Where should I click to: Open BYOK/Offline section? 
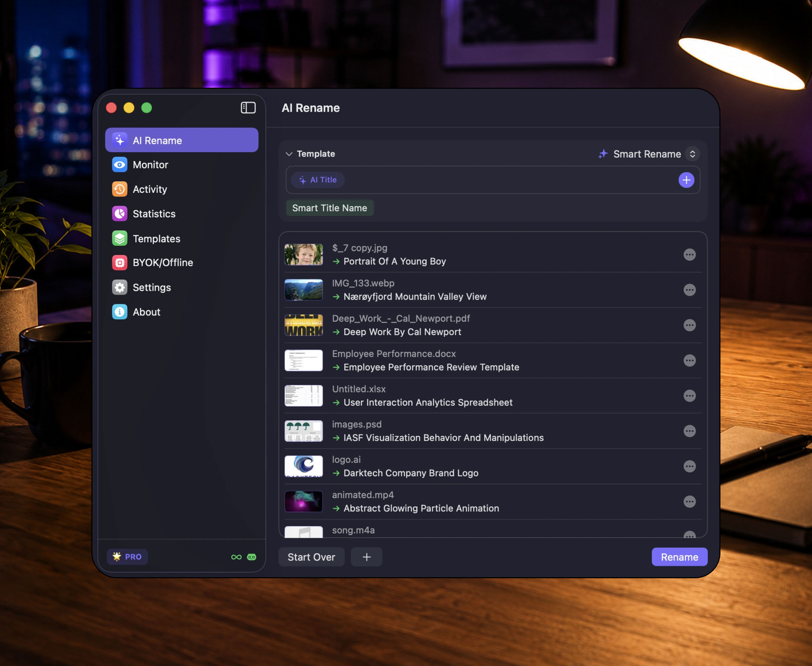tap(182, 263)
